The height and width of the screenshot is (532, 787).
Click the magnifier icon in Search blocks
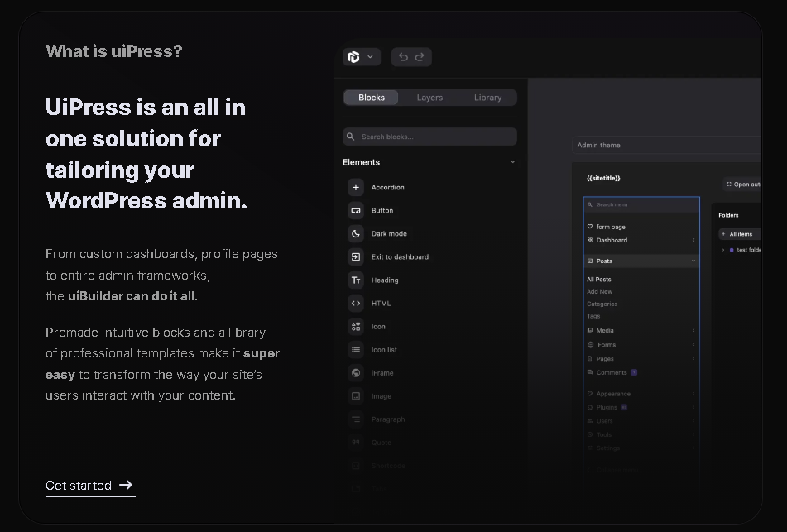click(x=351, y=137)
